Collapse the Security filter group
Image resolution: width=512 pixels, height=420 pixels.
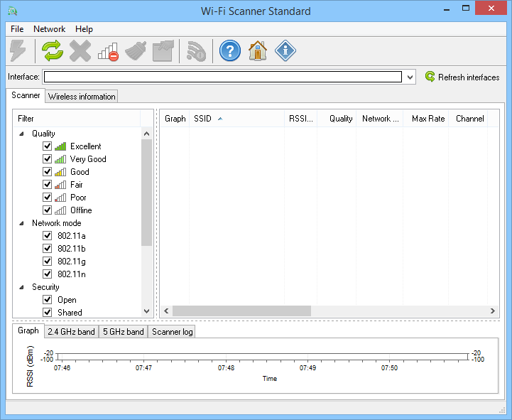click(22, 287)
